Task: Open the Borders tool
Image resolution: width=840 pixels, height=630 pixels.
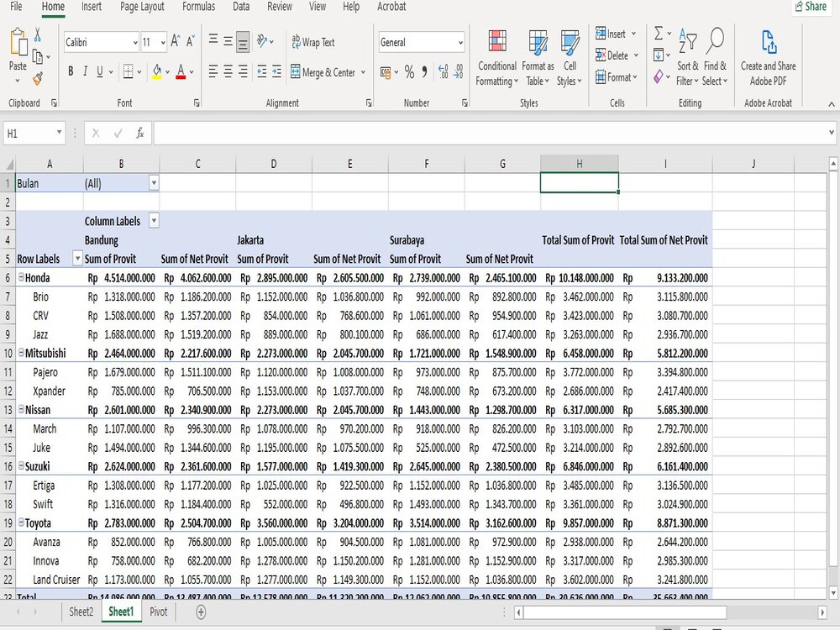Action: pos(128,71)
